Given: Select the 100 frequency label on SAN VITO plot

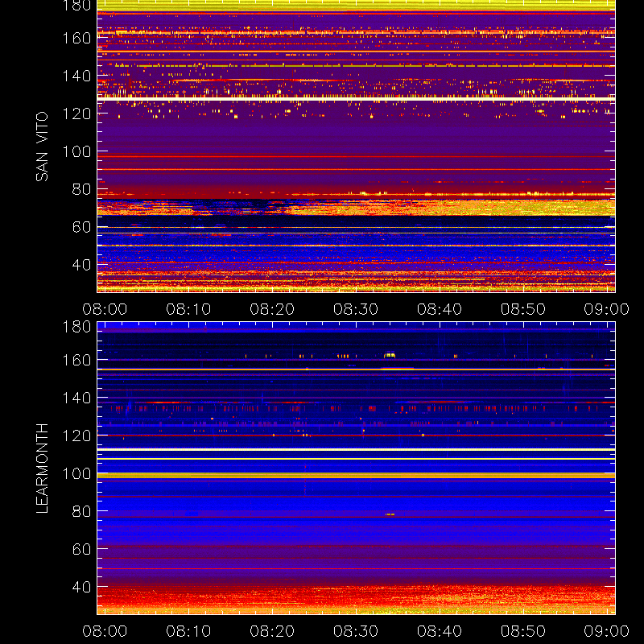Looking at the screenshot, I should (76, 151).
